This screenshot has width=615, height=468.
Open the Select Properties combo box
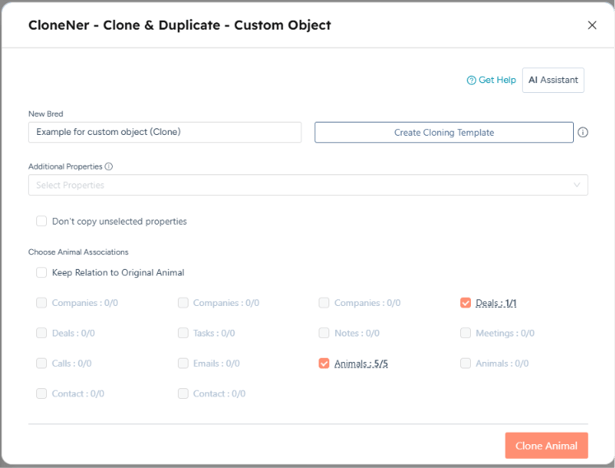[308, 185]
